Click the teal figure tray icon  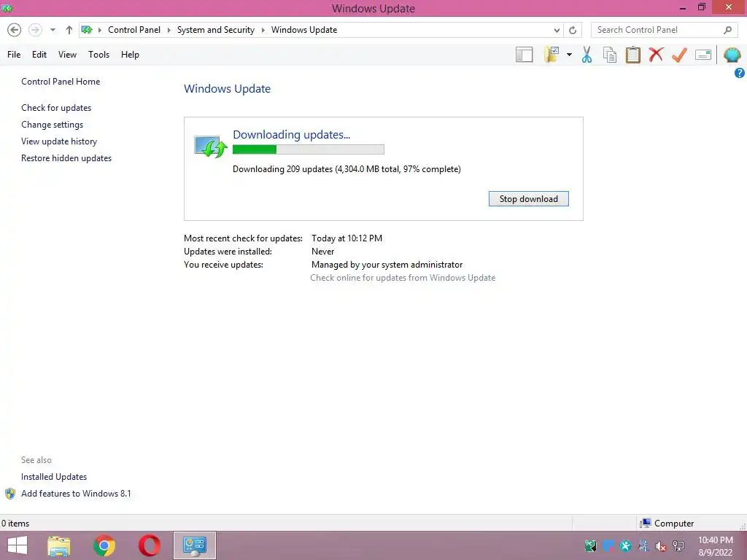pos(625,546)
